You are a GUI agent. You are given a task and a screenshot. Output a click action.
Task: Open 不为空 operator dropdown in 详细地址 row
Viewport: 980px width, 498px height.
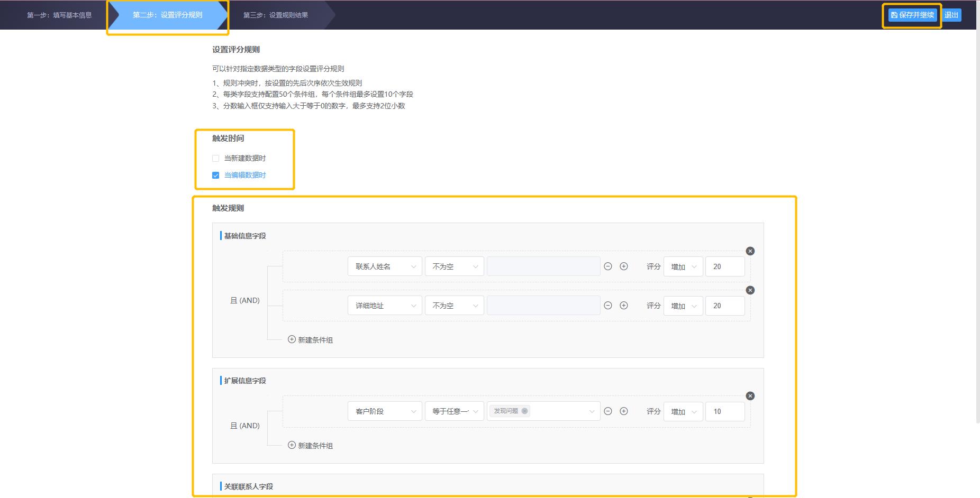click(454, 306)
